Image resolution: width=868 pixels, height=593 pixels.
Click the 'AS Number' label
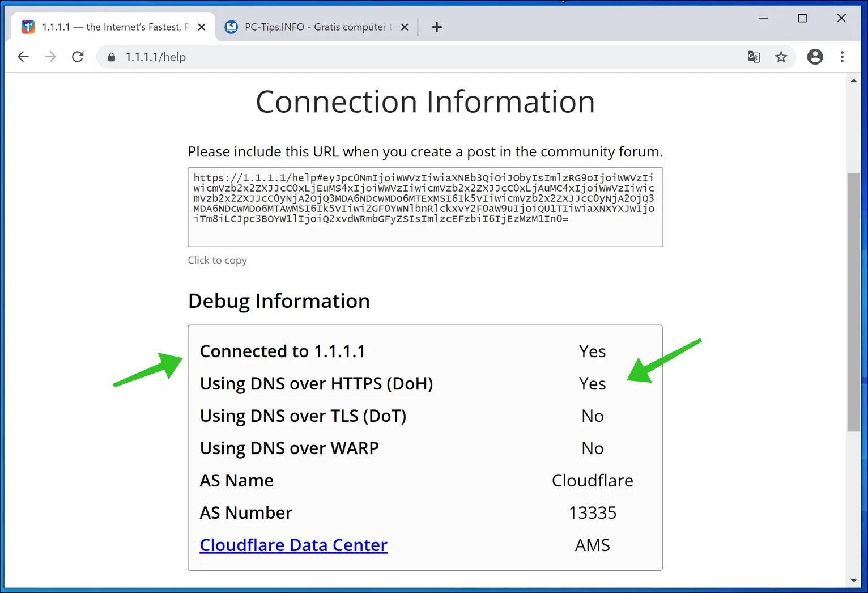(x=246, y=512)
